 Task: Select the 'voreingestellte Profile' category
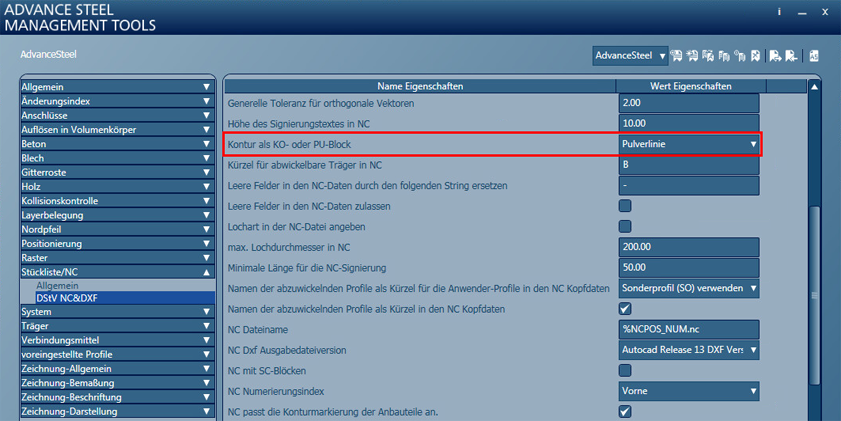(117, 354)
